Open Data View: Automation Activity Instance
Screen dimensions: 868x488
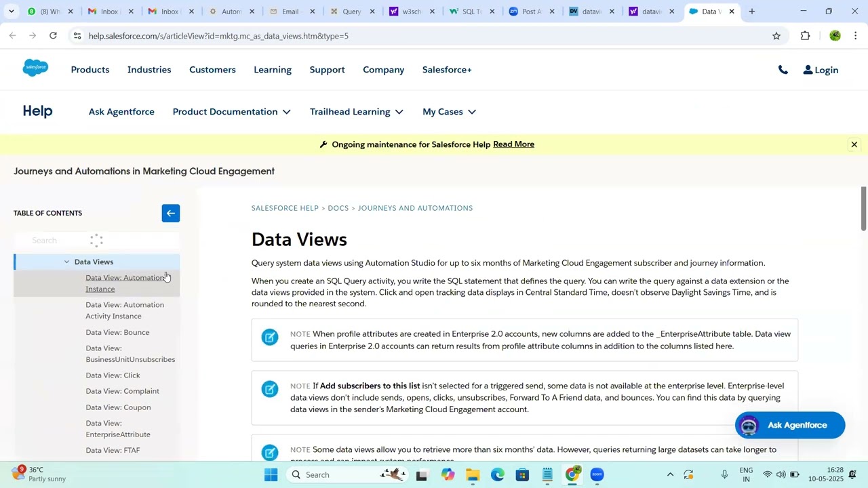coord(125,310)
